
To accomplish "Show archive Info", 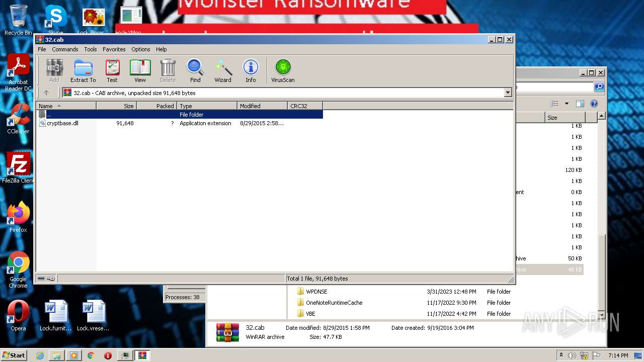I will tap(251, 70).
